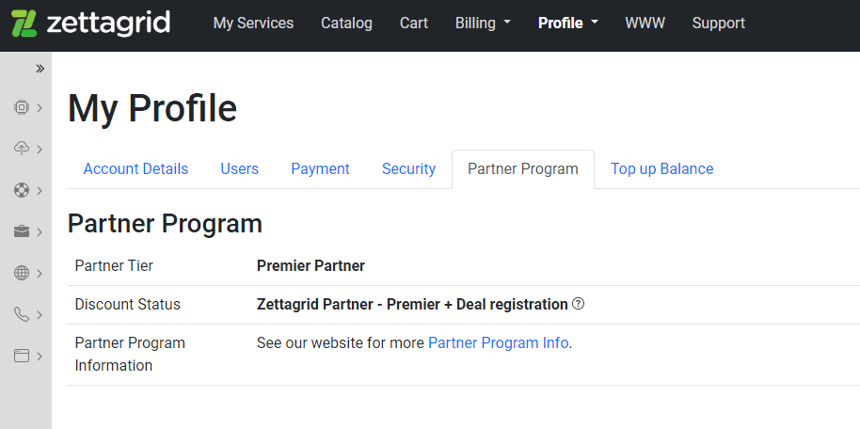The height and width of the screenshot is (429, 860).
Task: Expand chevron next to chip icon
Action: [x=39, y=108]
